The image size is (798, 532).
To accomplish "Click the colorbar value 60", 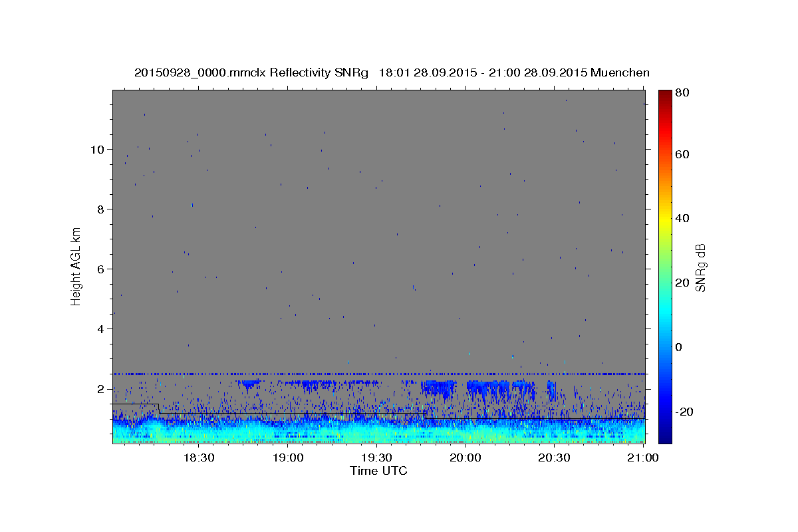I will [684, 154].
